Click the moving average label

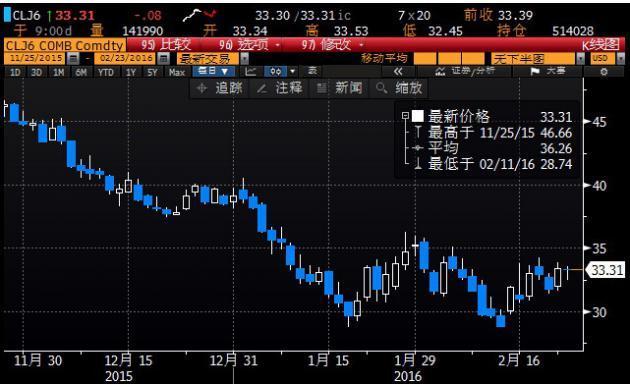click(384, 59)
